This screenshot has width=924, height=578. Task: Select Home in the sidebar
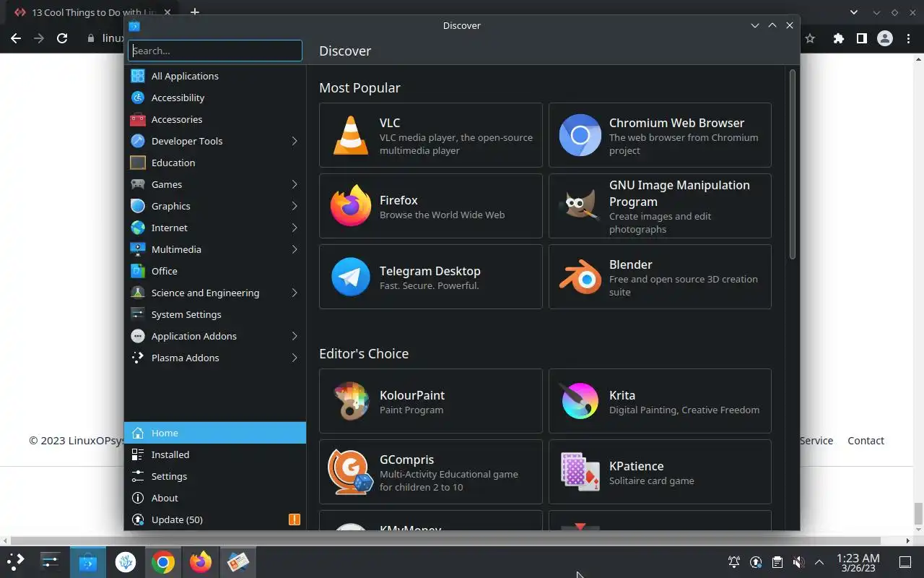pyautogui.click(x=215, y=433)
